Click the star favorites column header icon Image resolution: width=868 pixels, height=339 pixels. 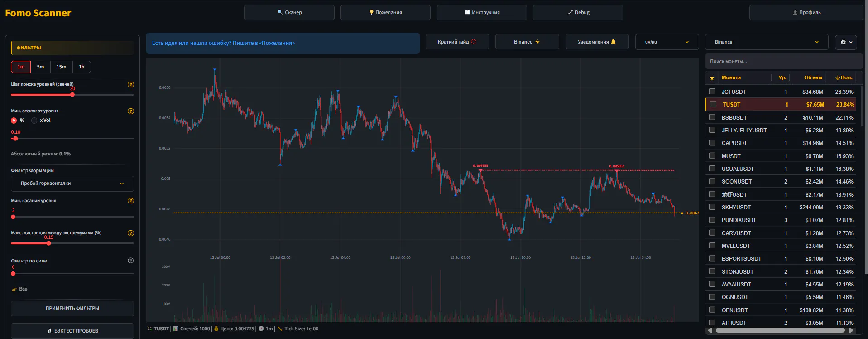point(712,78)
